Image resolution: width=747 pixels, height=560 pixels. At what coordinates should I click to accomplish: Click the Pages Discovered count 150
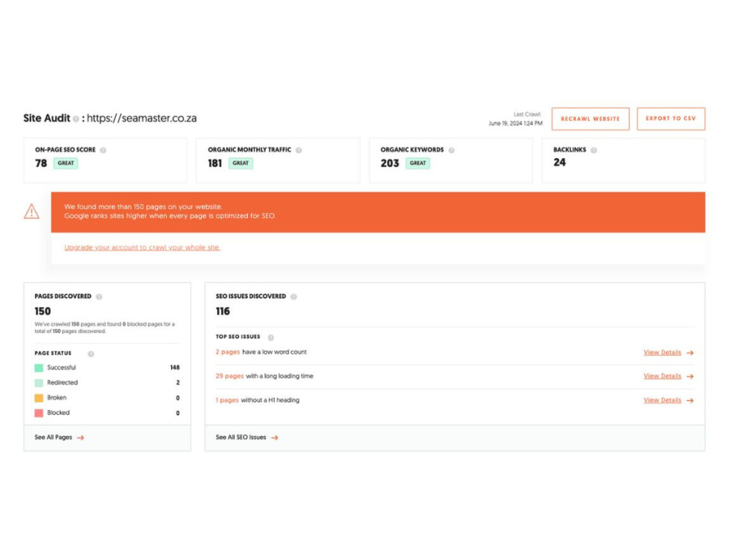43,311
